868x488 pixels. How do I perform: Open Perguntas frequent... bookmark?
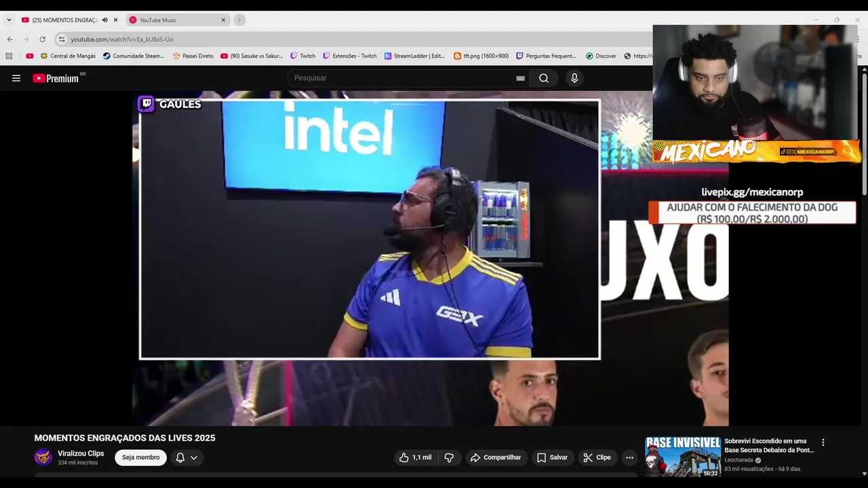(x=547, y=56)
